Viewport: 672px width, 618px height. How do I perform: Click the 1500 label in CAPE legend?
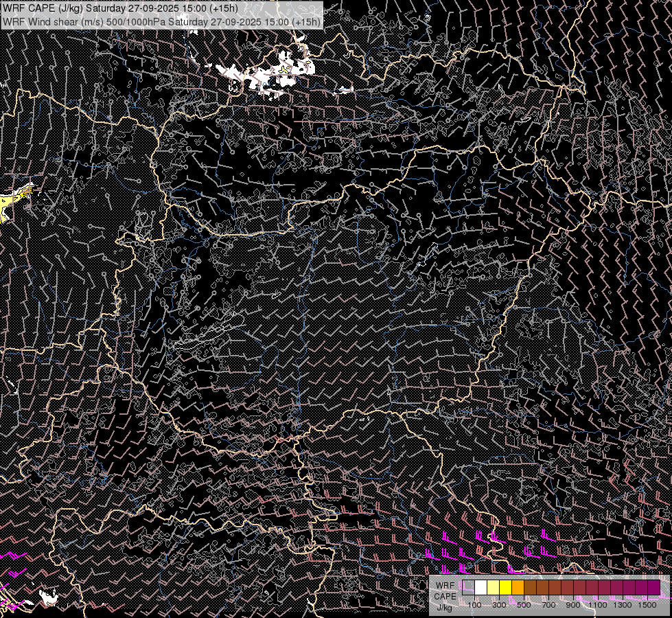(x=647, y=605)
